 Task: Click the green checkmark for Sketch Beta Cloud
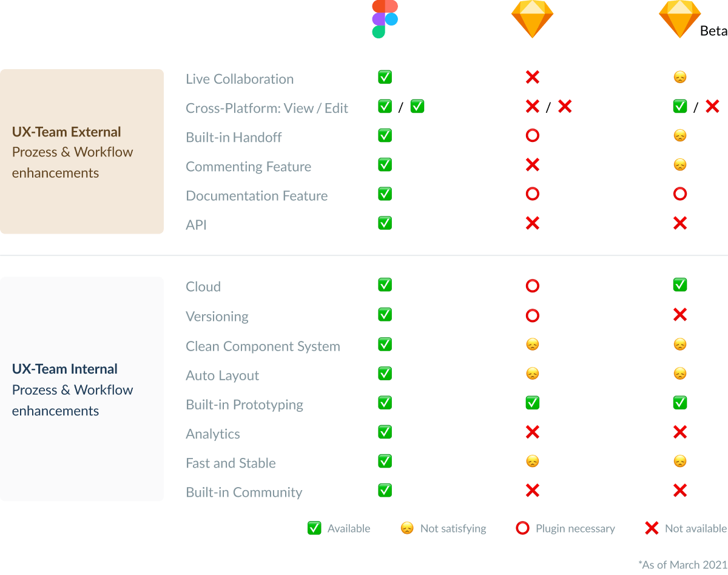tap(680, 284)
